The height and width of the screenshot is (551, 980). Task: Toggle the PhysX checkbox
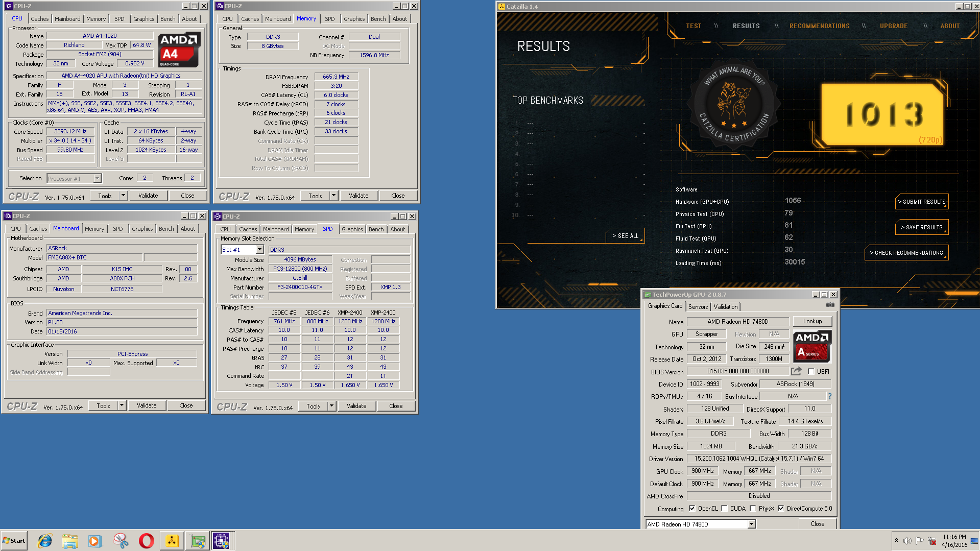point(753,509)
